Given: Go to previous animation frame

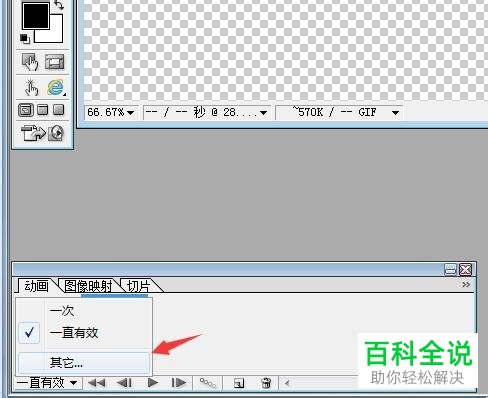Looking at the screenshot, I should point(125,383).
